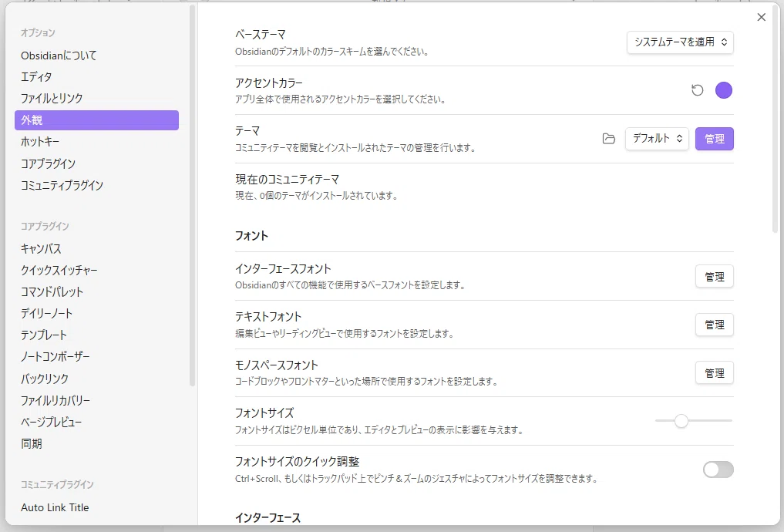This screenshot has height=532, width=784.
Task: Open the テーマ dropdown set to デフォルト
Action: tap(657, 139)
